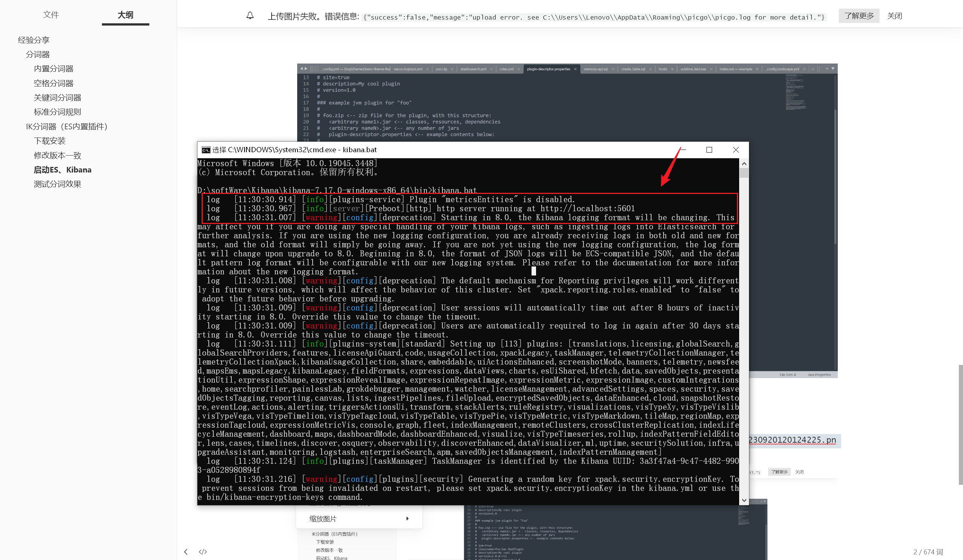This screenshot has height=560, width=963.
Task: Click 关闭 to dismiss upload error
Action: coord(894,16)
